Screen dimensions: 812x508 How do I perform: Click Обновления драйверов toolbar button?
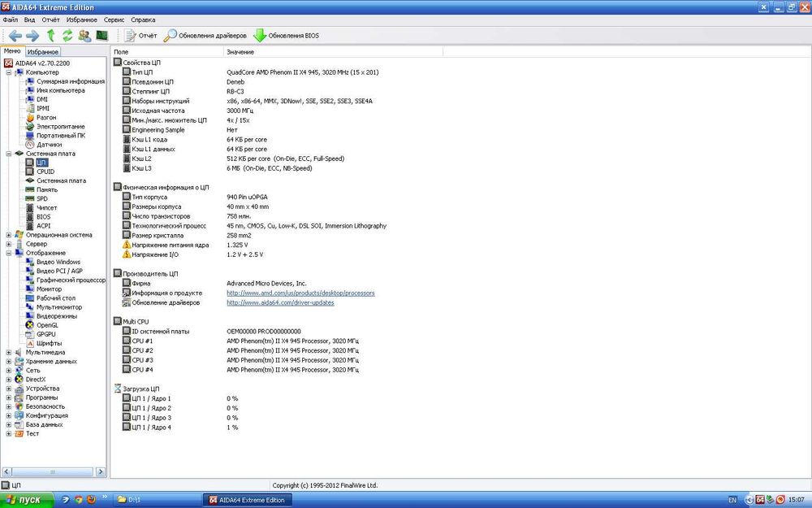(x=205, y=36)
